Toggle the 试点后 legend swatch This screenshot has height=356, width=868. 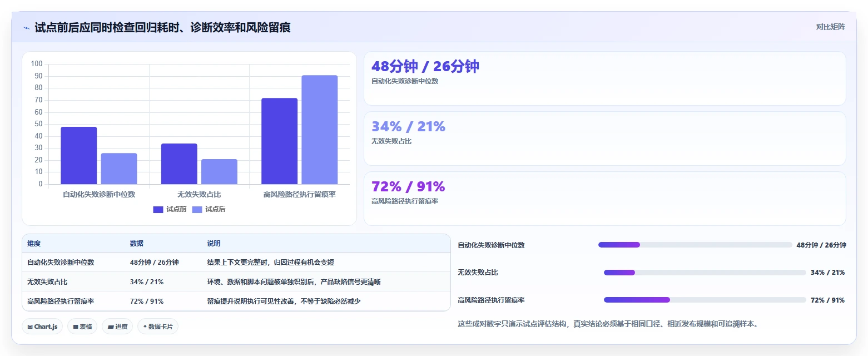[197, 210]
